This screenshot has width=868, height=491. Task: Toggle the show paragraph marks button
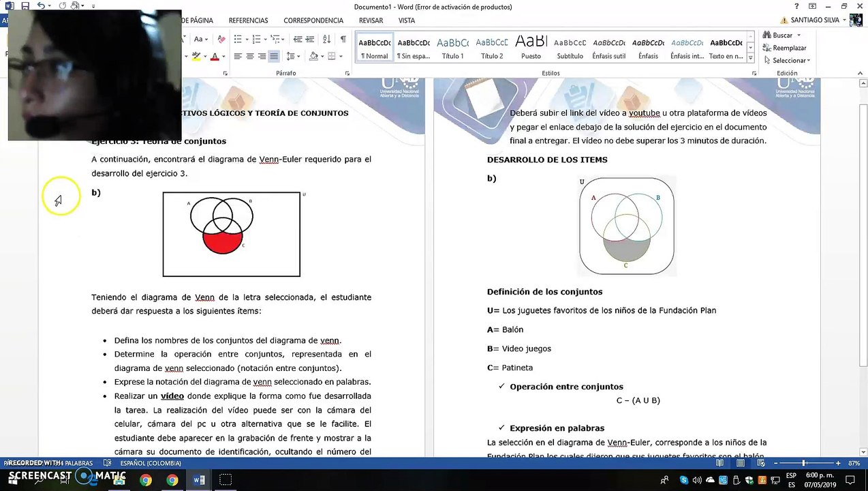[343, 39]
